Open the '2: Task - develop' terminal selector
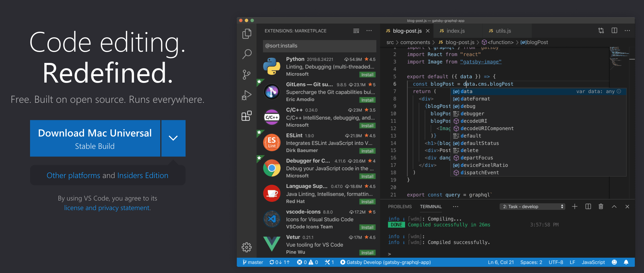 click(x=532, y=207)
